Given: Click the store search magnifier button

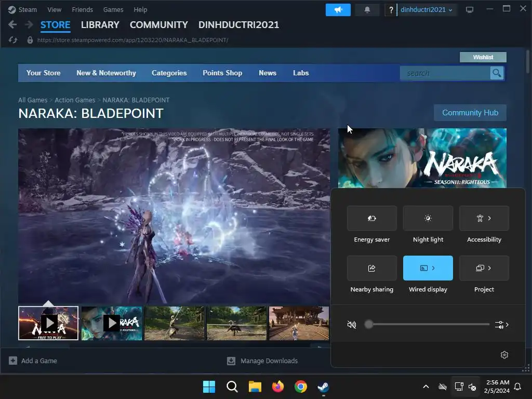Looking at the screenshot, I should pyautogui.click(x=497, y=73).
